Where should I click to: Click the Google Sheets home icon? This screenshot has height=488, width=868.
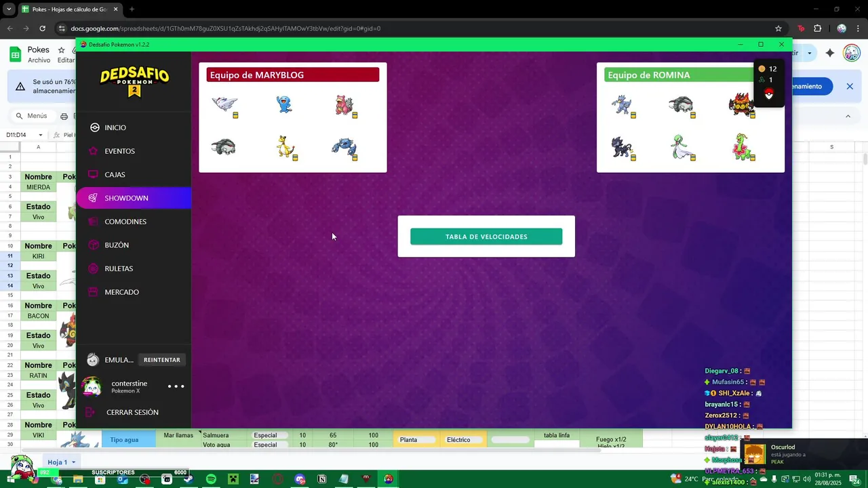[15, 54]
